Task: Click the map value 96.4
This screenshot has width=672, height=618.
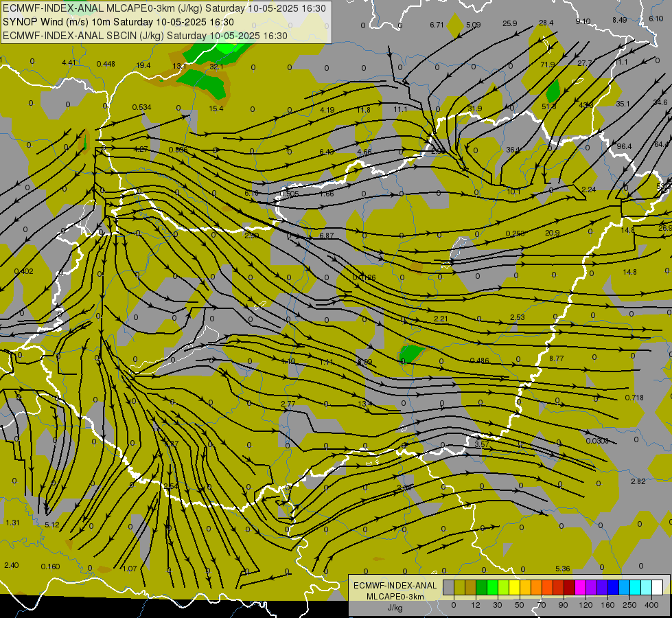Action: 624,146
